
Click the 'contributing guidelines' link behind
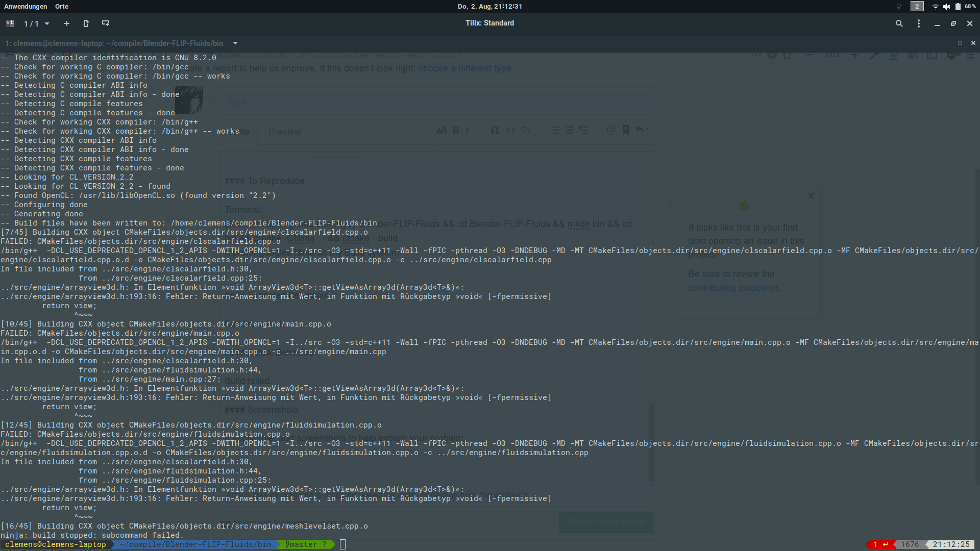click(x=733, y=288)
